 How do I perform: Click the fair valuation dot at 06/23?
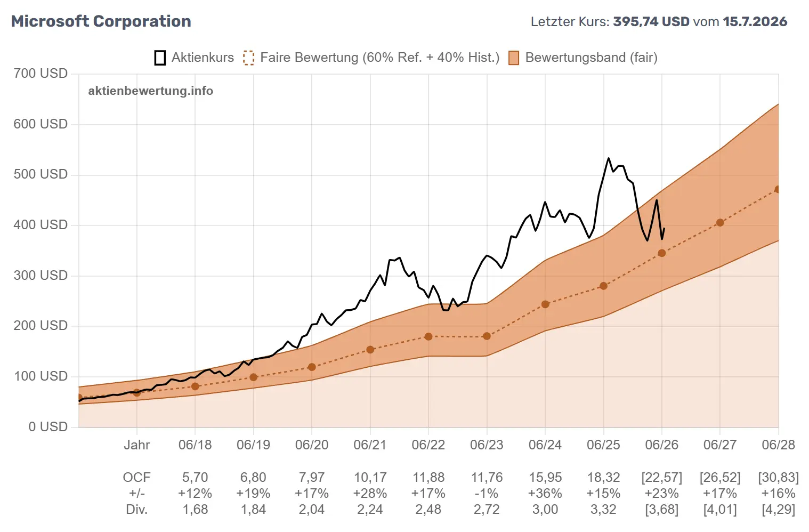pos(487,336)
